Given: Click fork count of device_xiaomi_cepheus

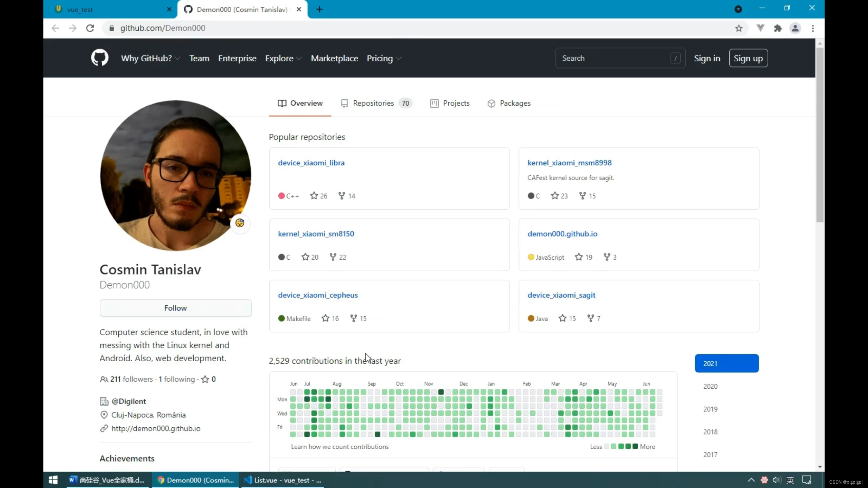Looking at the screenshot, I should 358,319.
